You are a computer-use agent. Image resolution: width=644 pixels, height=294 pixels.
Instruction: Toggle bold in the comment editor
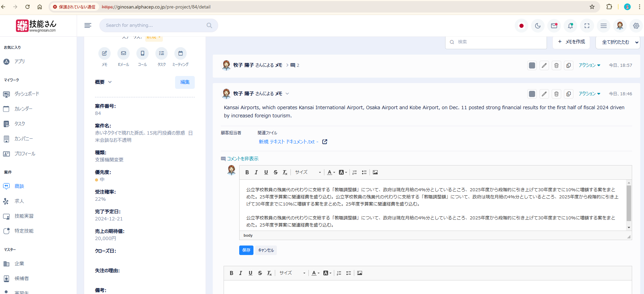247,172
